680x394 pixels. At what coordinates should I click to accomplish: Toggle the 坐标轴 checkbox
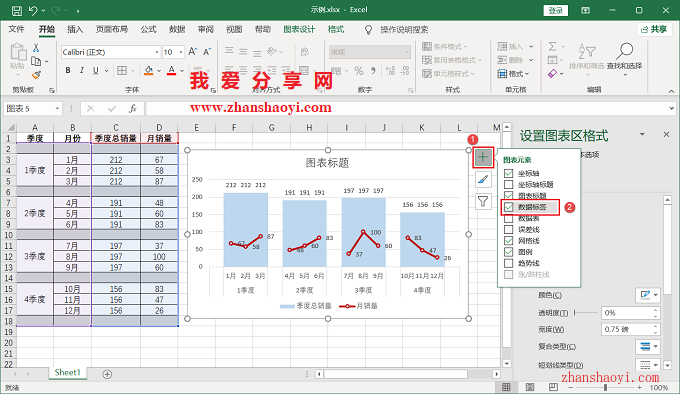tap(509, 173)
